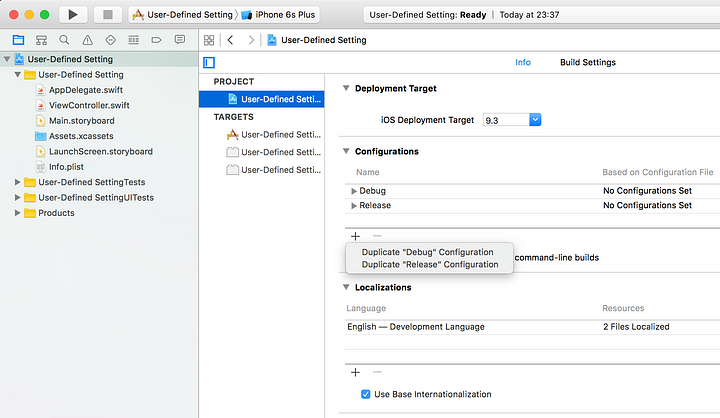Collapse the root User-Defined Setting project
720x418 pixels.
point(7,59)
